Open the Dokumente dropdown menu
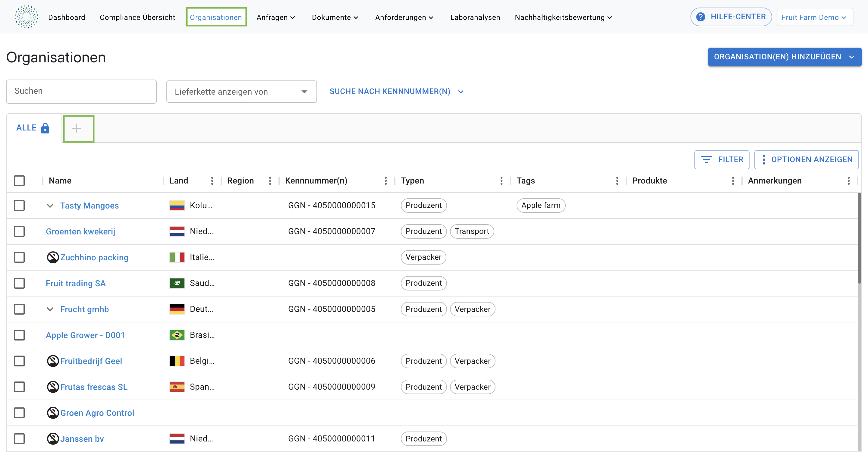The image size is (868, 452). click(335, 17)
